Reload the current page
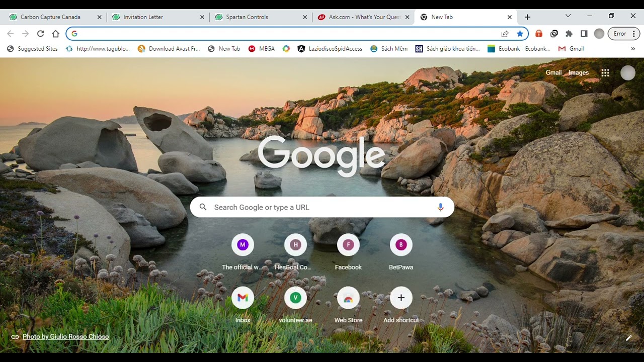Viewport: 644px width, 362px height. tap(40, 34)
